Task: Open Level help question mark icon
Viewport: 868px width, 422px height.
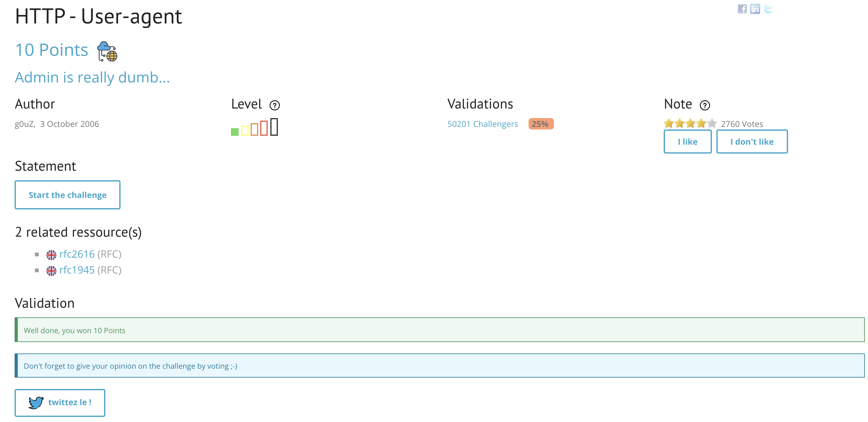Action: (275, 105)
